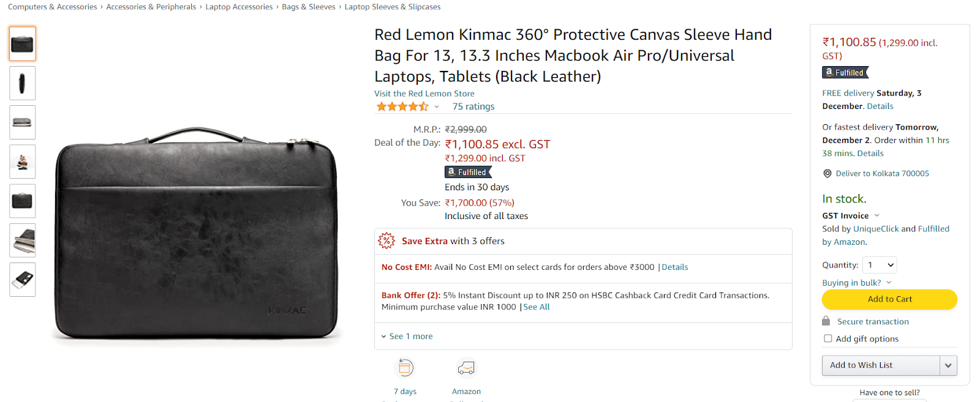Click the Add to Cart button
The height and width of the screenshot is (402, 980).
point(889,299)
